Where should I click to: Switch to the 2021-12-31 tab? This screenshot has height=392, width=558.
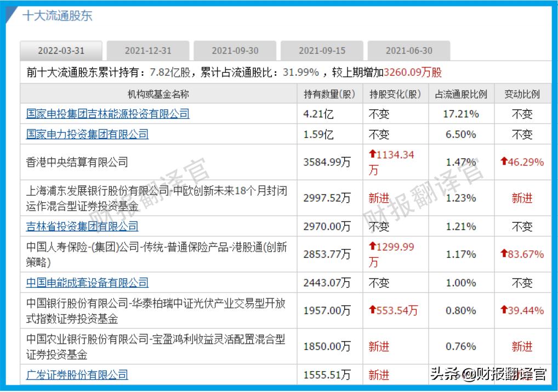[x=148, y=50]
